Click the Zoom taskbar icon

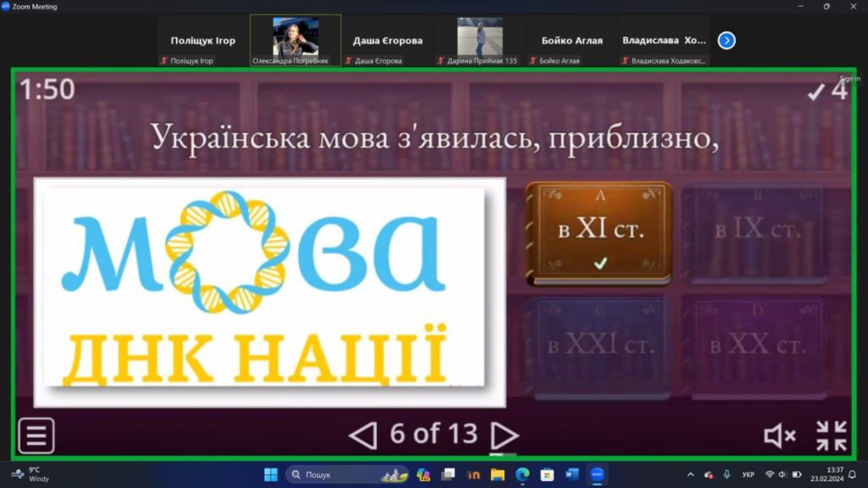click(x=597, y=474)
